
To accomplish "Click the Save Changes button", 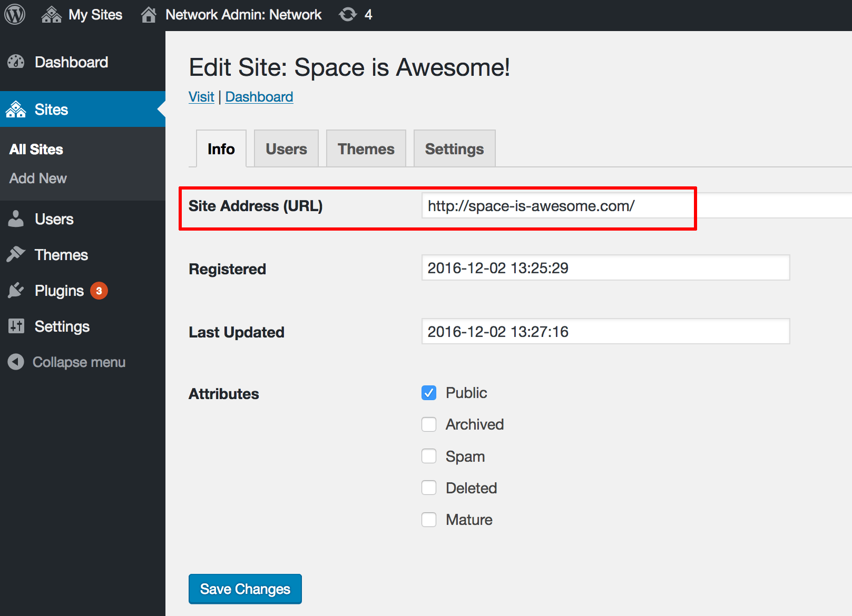I will (x=244, y=589).
